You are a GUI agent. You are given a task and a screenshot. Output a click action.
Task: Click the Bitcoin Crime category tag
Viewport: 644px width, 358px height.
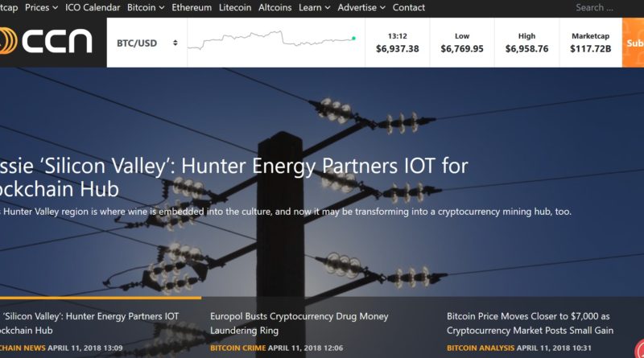[237, 348]
